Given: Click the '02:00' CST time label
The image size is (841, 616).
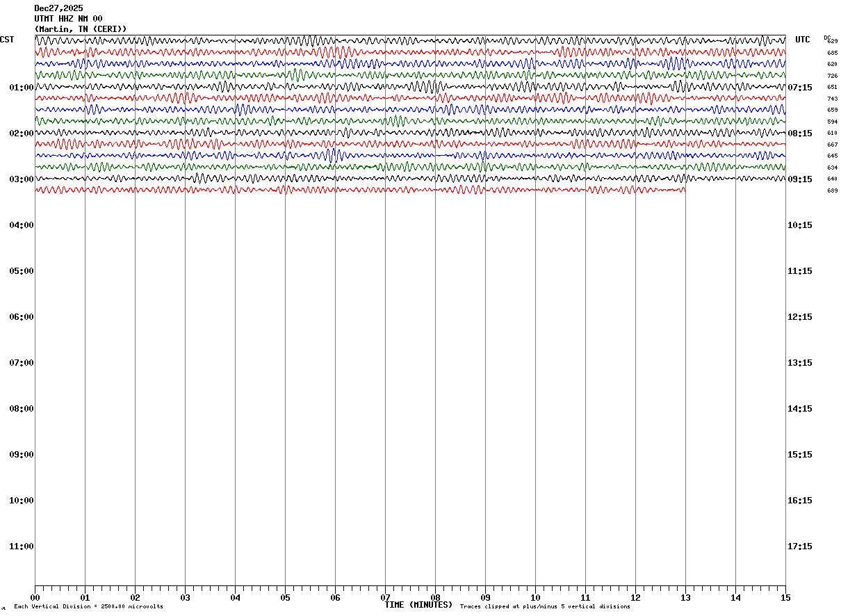Looking at the screenshot, I should (x=22, y=133).
